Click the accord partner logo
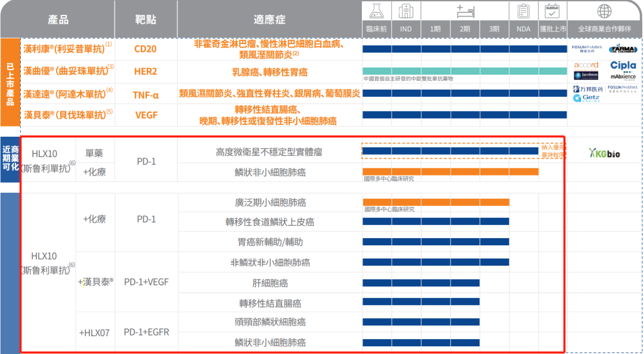The width and height of the screenshot is (644, 354). pos(586,65)
